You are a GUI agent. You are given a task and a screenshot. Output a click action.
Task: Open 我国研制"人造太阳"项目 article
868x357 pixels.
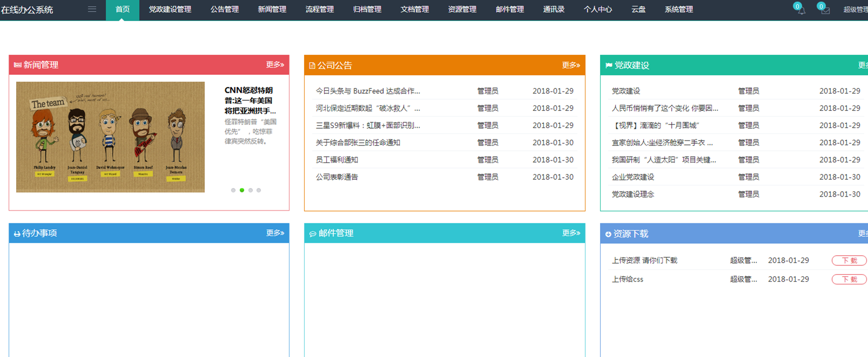coord(664,160)
